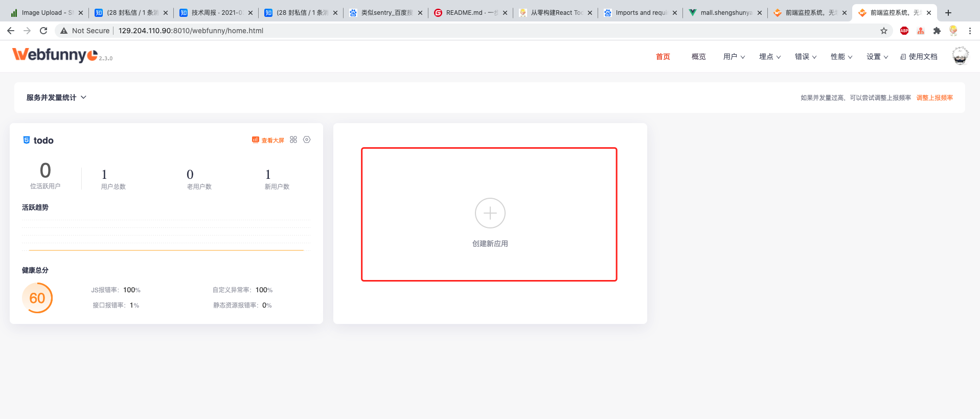The height and width of the screenshot is (419, 980).
Task: Click the 自定义异常率 100% value
Action: click(264, 290)
